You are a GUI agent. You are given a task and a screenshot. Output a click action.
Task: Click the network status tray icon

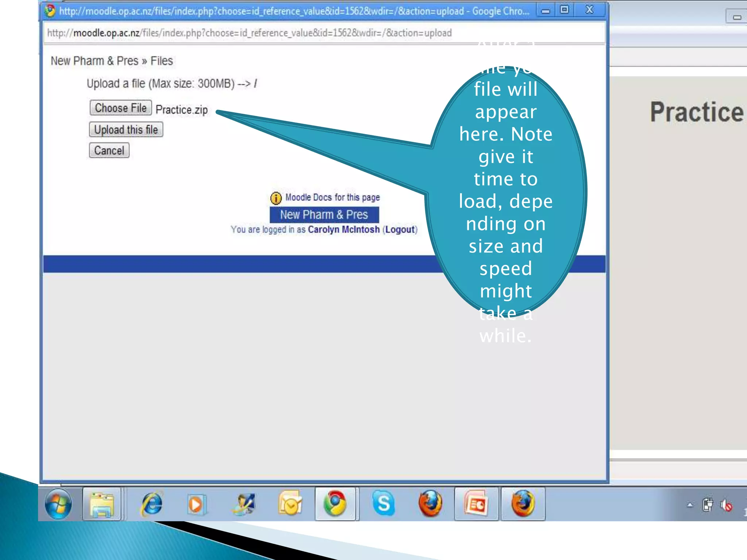708,505
